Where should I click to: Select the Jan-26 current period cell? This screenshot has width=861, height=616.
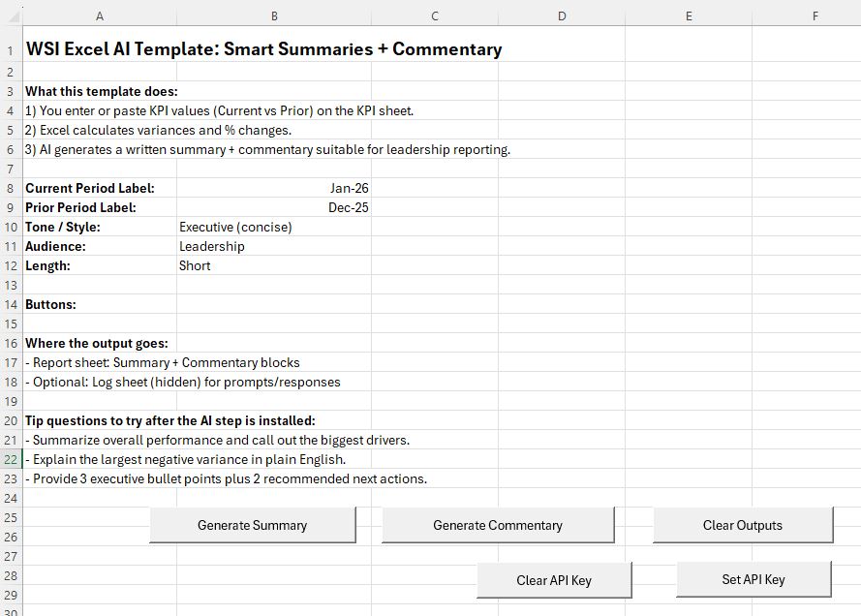(274, 188)
